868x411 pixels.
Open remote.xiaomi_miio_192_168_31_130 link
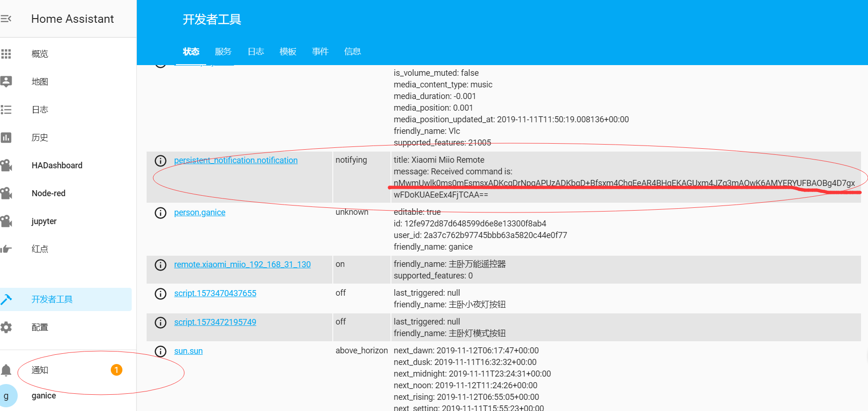coord(242,265)
